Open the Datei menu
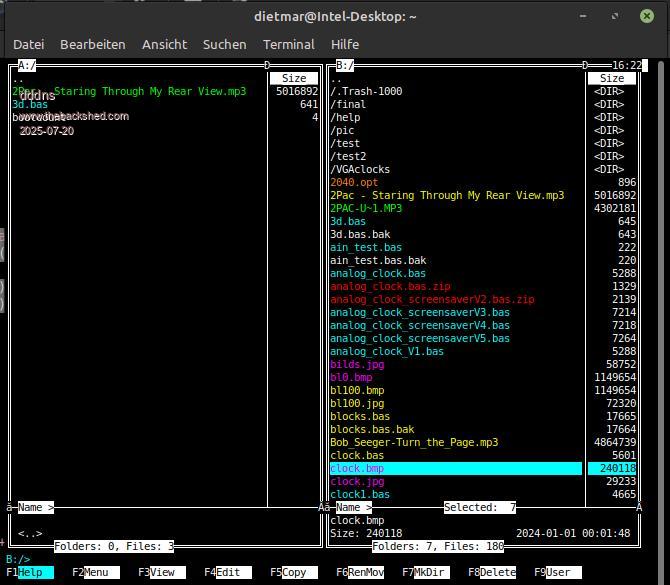The image size is (670, 585). click(x=29, y=44)
